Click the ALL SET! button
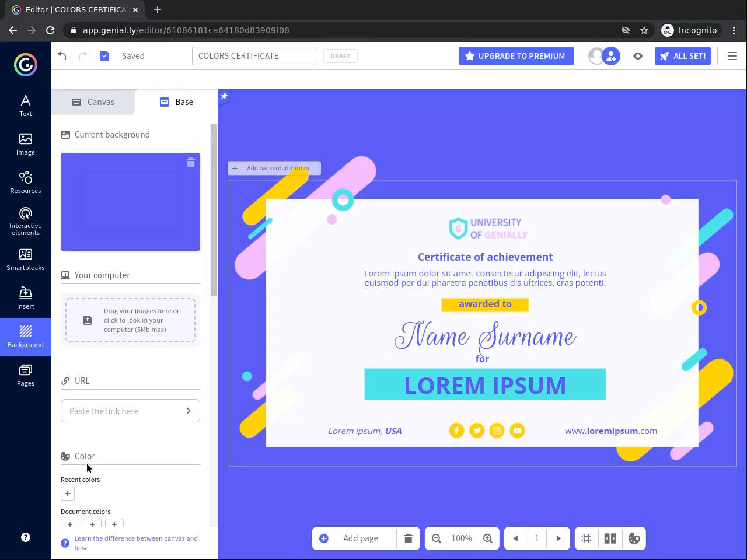 tap(683, 56)
